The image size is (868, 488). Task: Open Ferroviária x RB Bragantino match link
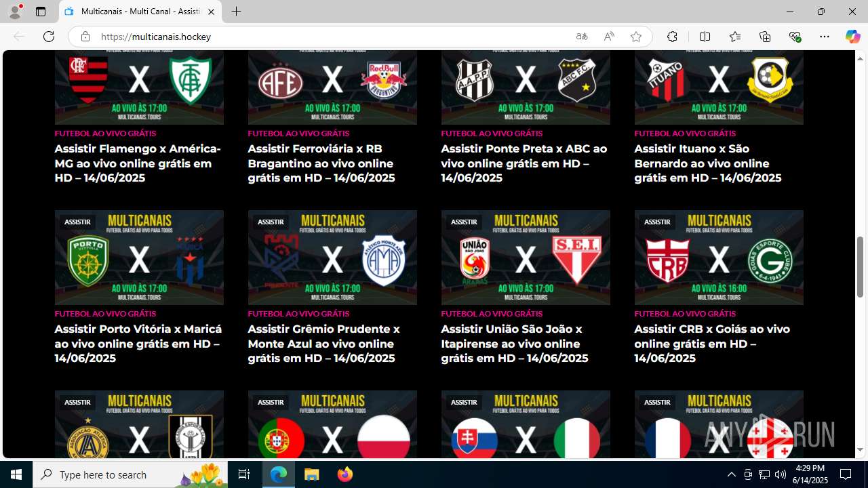point(321,163)
